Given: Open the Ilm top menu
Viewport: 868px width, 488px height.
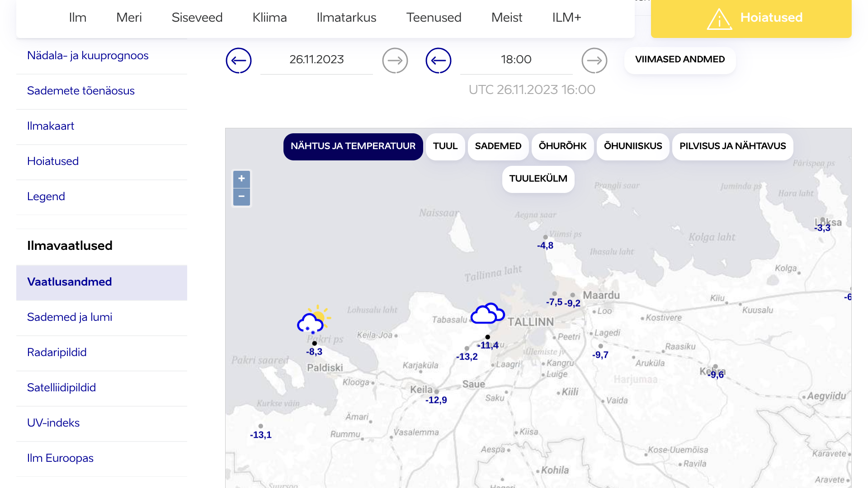Looking at the screenshot, I should point(77,18).
